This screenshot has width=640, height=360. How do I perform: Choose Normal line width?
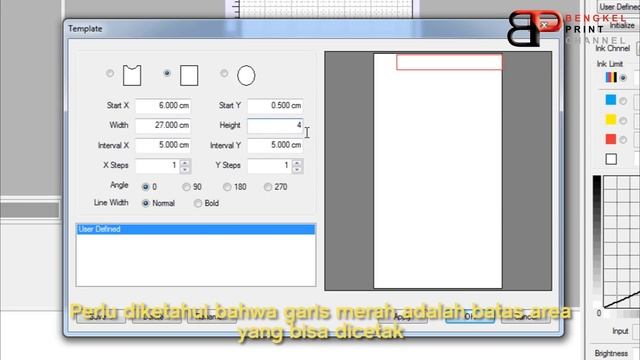tap(145, 203)
